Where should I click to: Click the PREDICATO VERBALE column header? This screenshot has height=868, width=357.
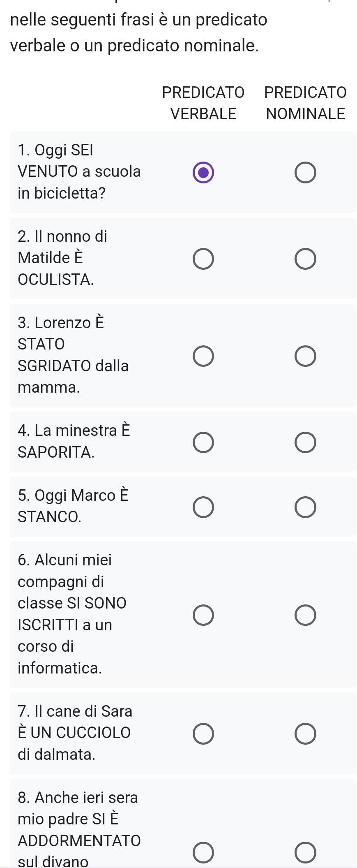click(203, 103)
